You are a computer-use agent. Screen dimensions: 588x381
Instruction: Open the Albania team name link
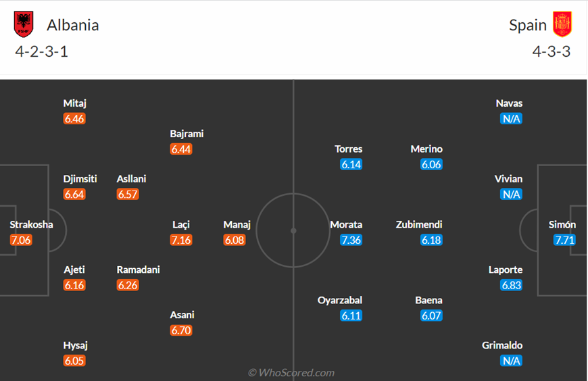click(x=73, y=25)
